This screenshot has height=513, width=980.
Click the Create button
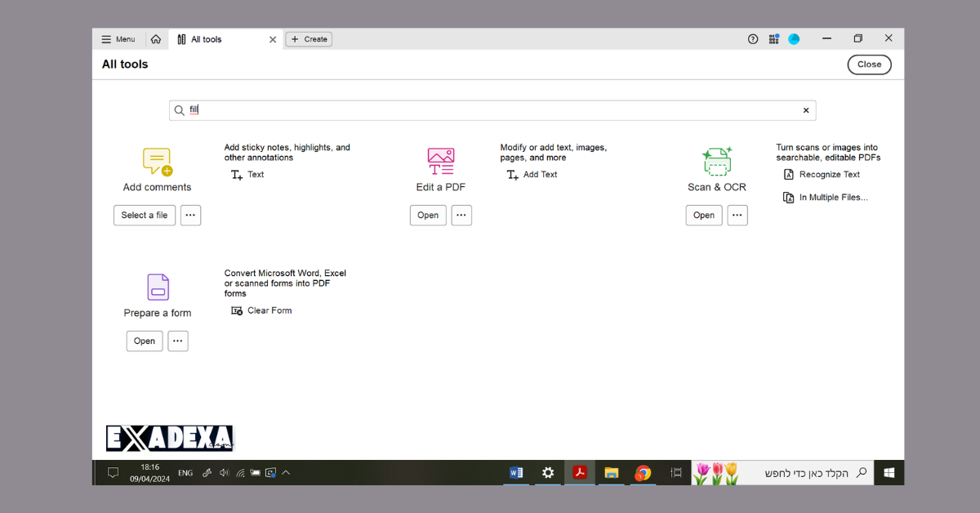(309, 38)
